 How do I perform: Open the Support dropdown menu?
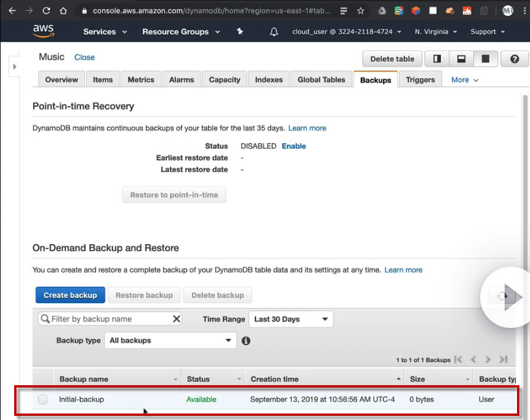488,32
